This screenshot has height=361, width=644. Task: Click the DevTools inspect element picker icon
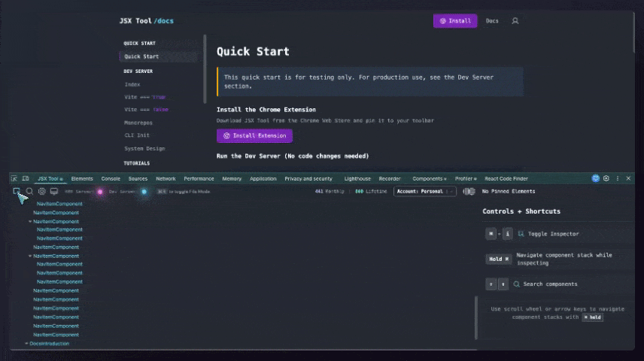point(14,179)
